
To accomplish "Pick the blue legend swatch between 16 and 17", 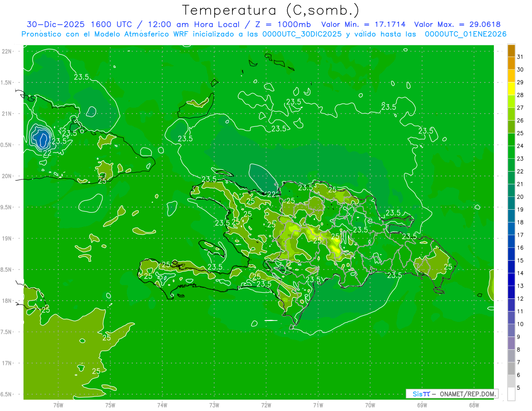I will click(x=511, y=241).
